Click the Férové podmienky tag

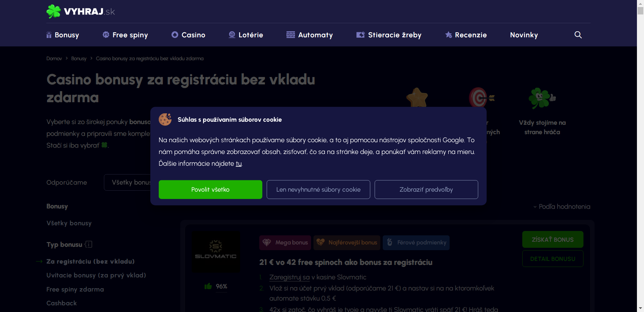click(416, 243)
